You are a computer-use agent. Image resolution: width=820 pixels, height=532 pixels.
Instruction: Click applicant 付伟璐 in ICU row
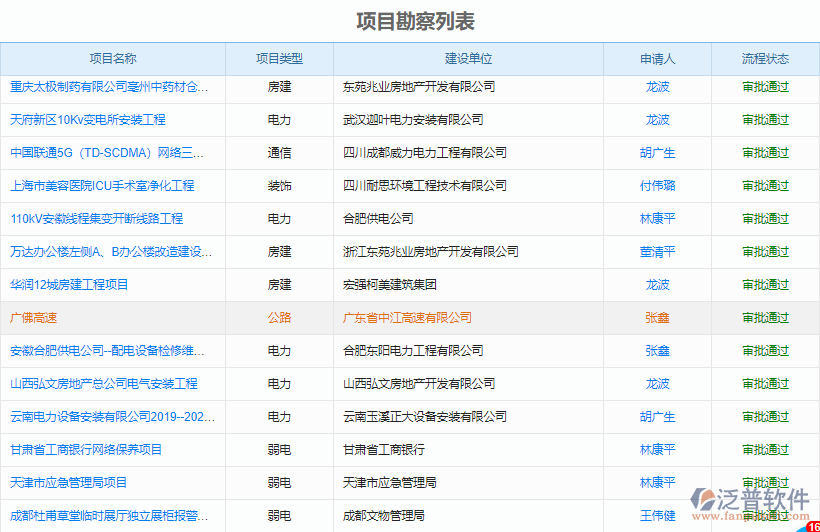[x=657, y=186]
